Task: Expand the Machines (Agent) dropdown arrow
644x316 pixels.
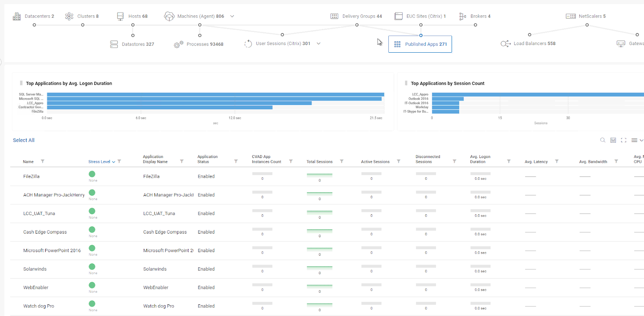Action: point(232,16)
